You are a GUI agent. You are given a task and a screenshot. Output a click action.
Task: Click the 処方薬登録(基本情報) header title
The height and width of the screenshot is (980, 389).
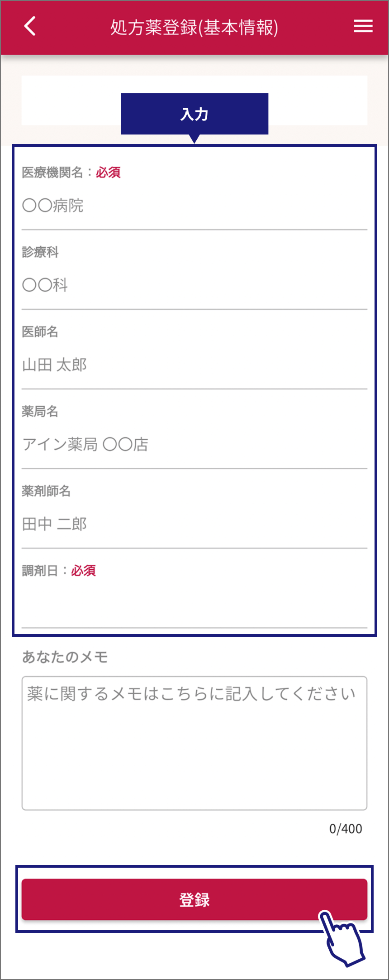click(x=194, y=28)
